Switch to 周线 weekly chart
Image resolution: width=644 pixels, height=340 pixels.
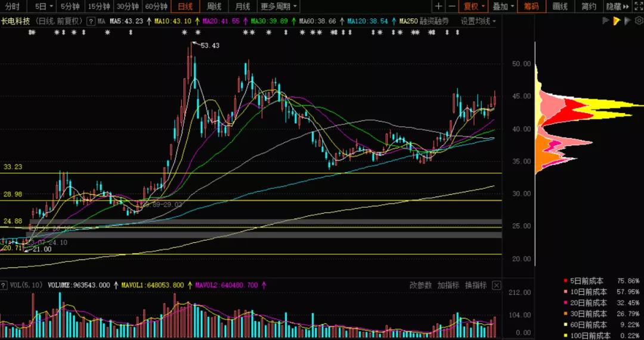click(x=213, y=6)
